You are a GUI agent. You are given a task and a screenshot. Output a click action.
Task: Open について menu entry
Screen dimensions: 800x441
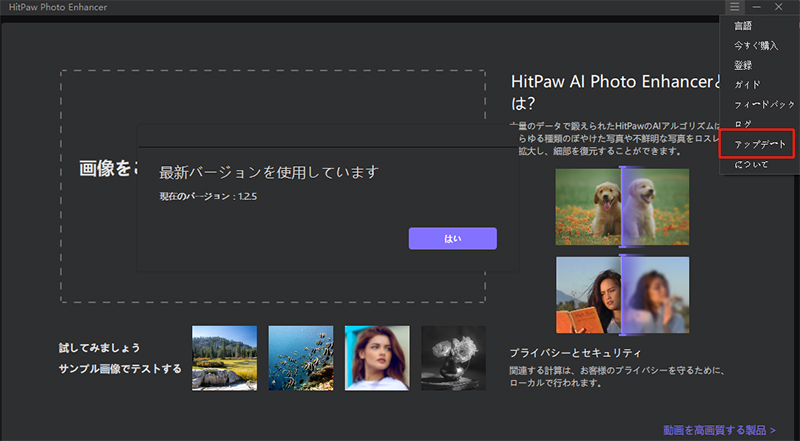[751, 164]
